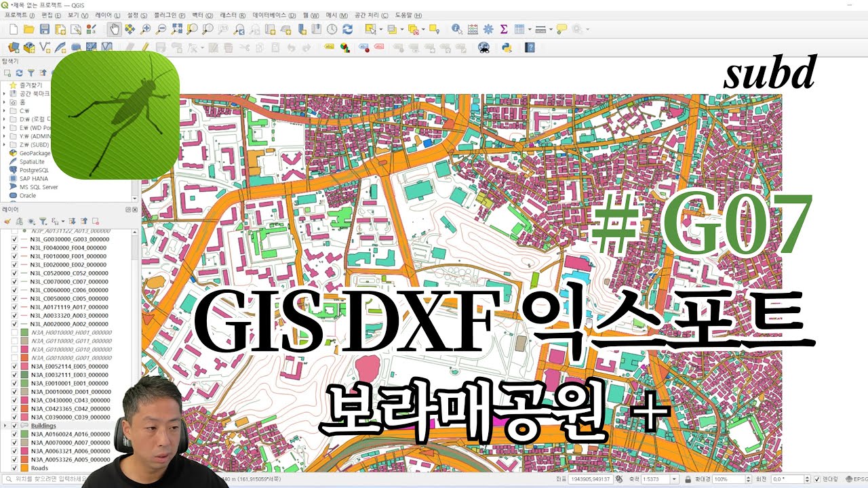This screenshot has width=868, height=488.
Task: Save the project with the floppy disk icon
Action: 45,29
